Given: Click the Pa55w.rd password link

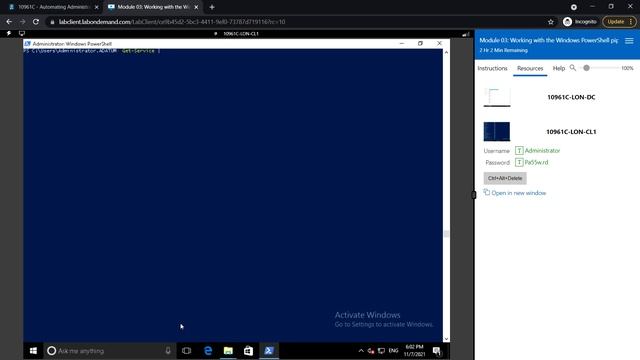Looking at the screenshot, I should pyautogui.click(x=536, y=162).
